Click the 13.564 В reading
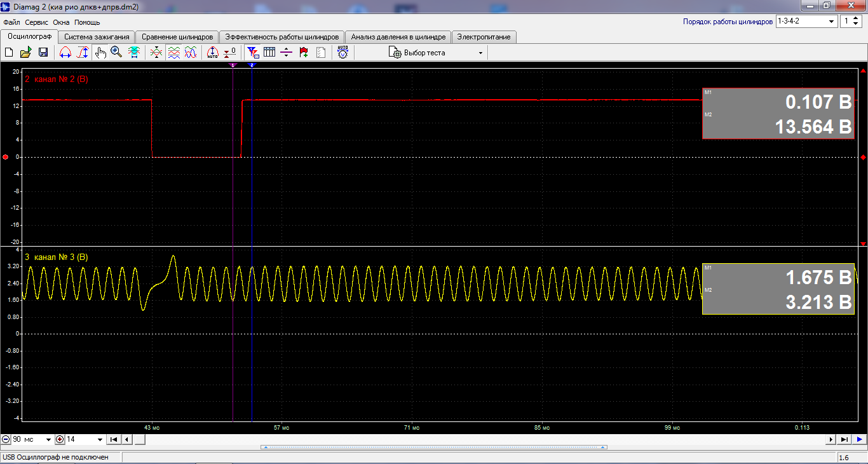This screenshot has height=464, width=868. [813, 126]
